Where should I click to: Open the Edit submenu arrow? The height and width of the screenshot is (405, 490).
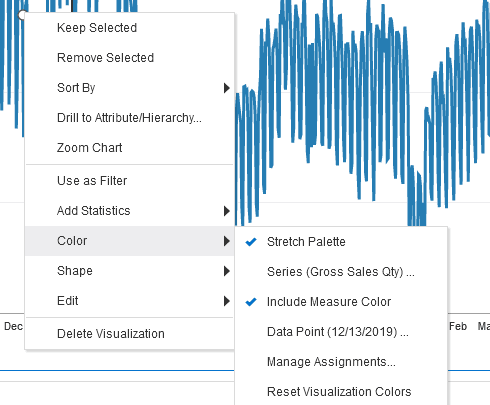[x=227, y=301]
